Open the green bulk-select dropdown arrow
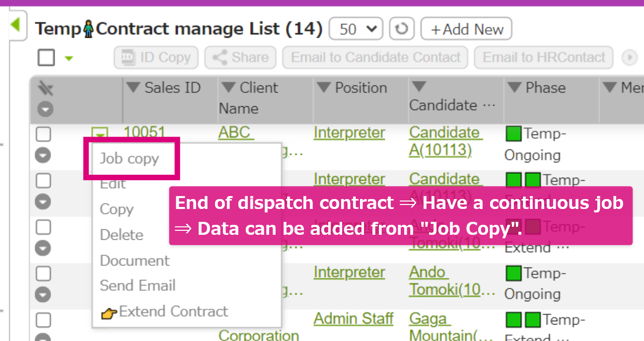This screenshot has width=644, height=341. coord(69,59)
